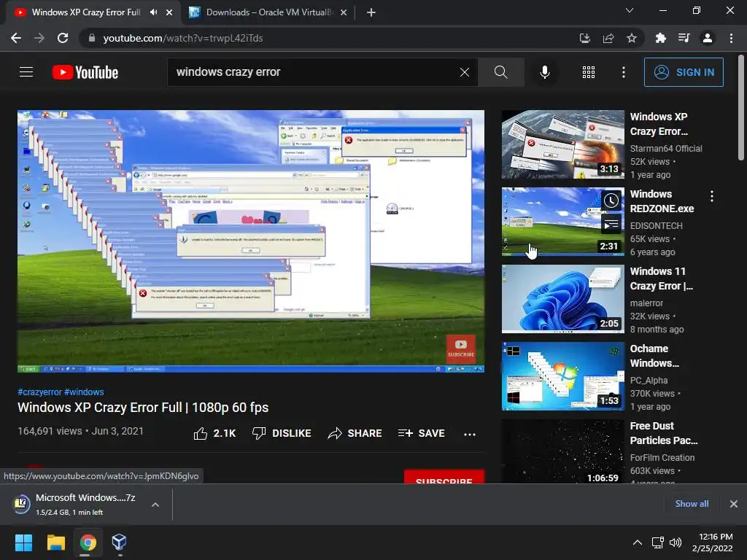Open the tab search dropdown chevron

point(630,10)
